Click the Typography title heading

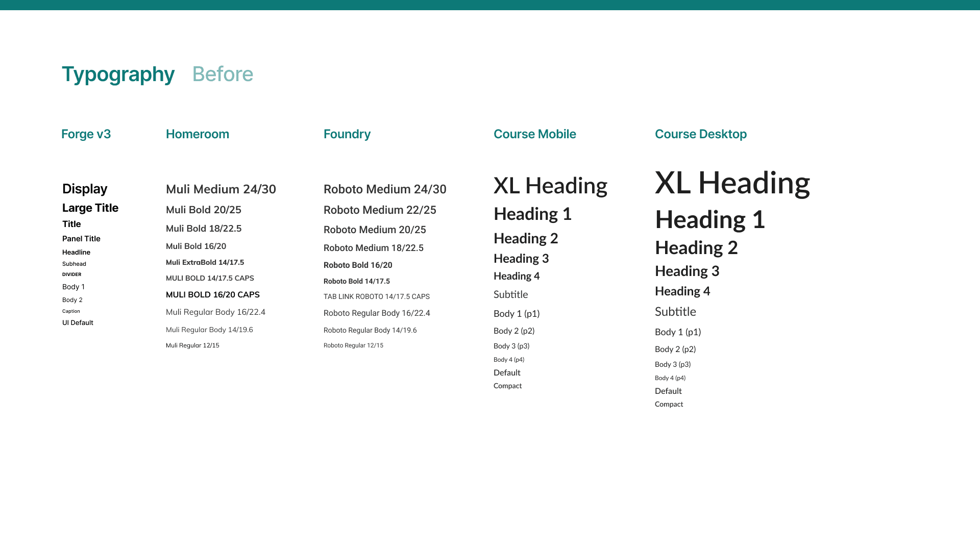click(118, 74)
